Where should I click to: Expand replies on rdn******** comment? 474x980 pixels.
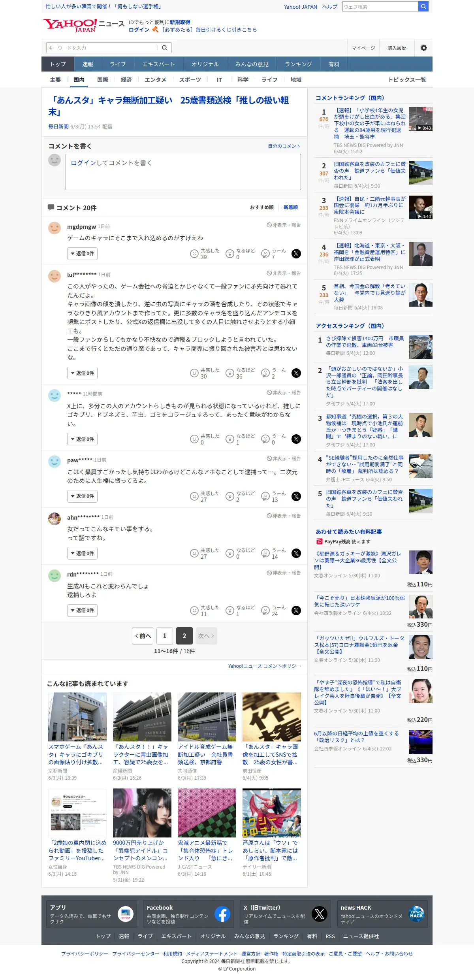[x=82, y=611]
